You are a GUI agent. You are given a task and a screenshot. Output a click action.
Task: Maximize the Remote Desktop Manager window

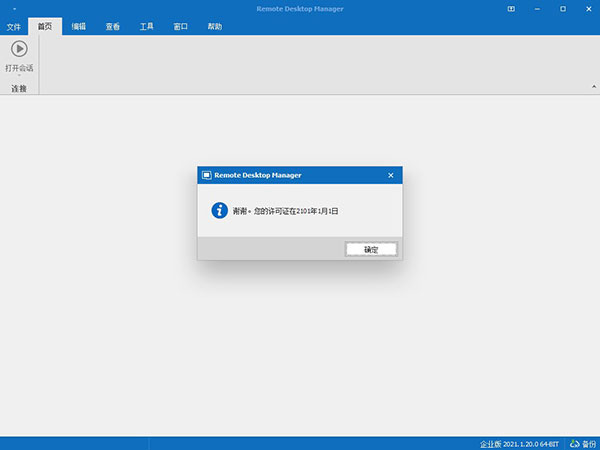click(563, 9)
